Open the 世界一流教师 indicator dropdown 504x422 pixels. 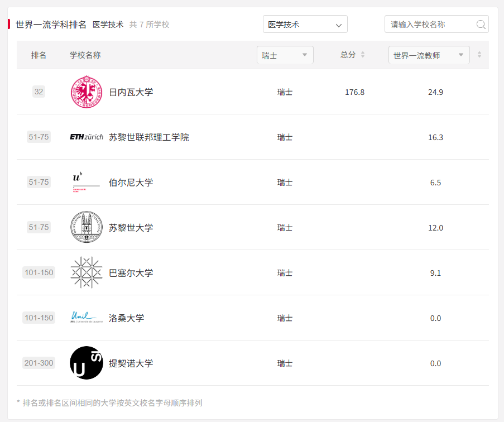[x=429, y=55]
